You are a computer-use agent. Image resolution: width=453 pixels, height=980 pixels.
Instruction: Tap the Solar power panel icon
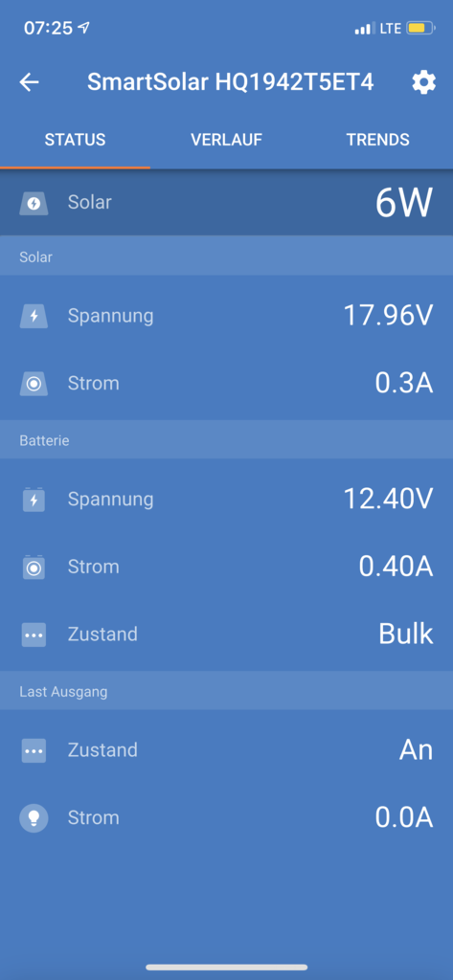34,203
